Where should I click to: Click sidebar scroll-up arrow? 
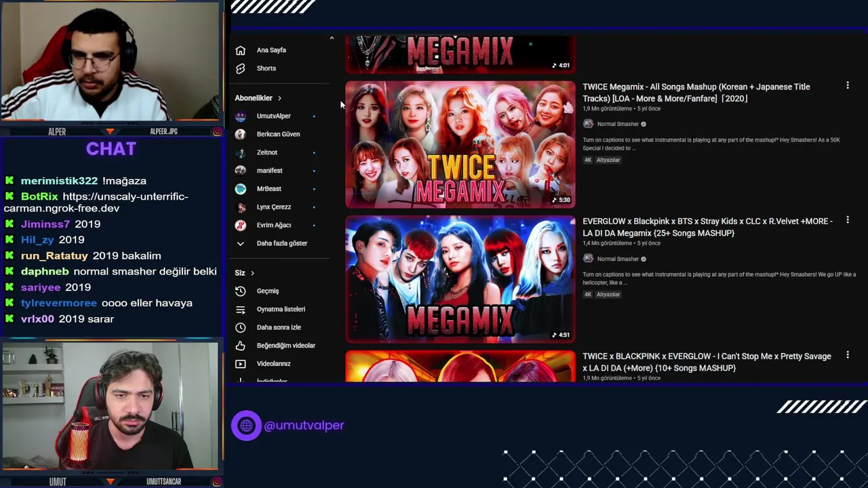pyautogui.click(x=332, y=39)
